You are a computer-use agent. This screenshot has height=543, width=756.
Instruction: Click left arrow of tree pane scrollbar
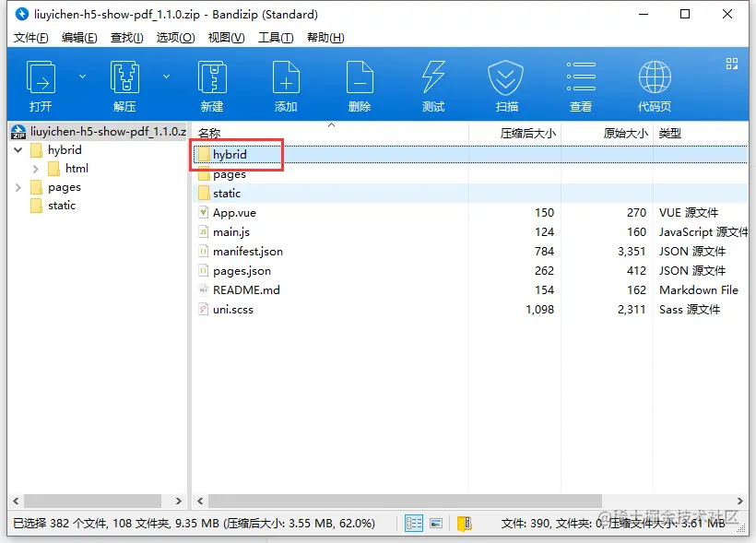16,501
